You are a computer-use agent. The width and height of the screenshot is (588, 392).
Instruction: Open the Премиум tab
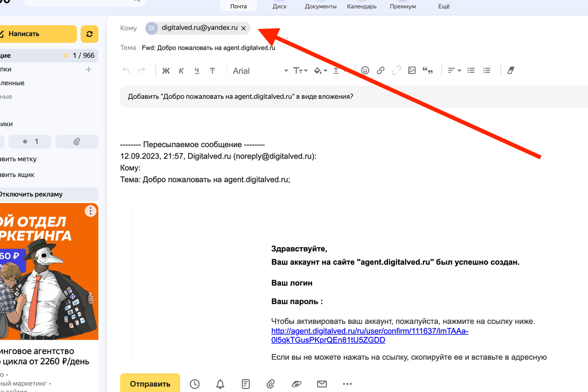pyautogui.click(x=403, y=6)
